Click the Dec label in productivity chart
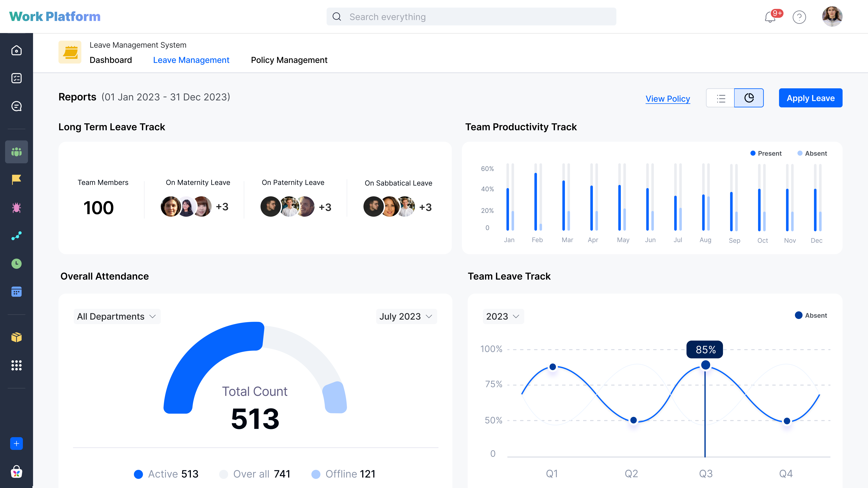The image size is (868, 488). (x=816, y=240)
